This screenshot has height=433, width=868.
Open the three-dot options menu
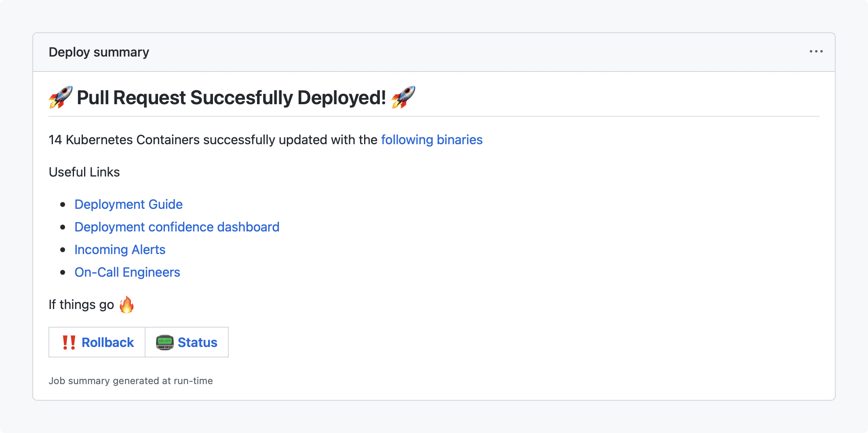[x=816, y=52]
